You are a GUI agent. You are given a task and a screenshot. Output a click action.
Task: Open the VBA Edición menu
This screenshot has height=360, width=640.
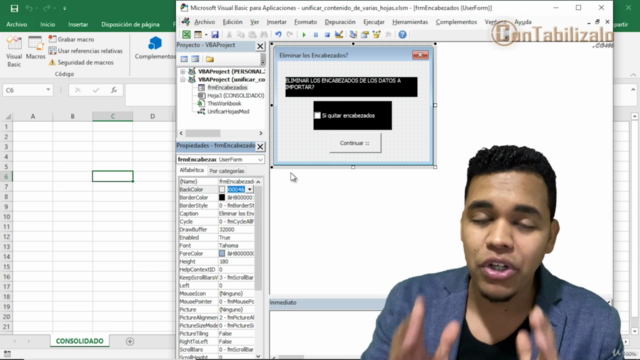tap(232, 22)
